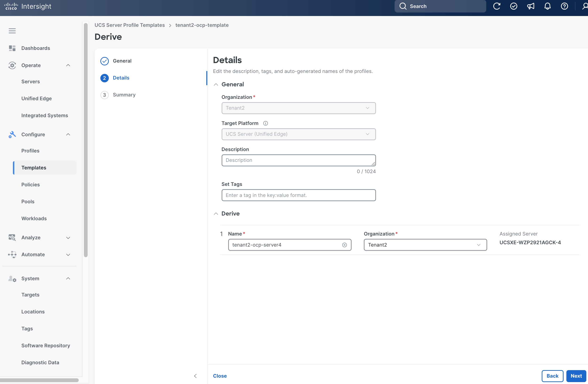Click the Description text area
This screenshot has width=588, height=384.
pos(299,160)
